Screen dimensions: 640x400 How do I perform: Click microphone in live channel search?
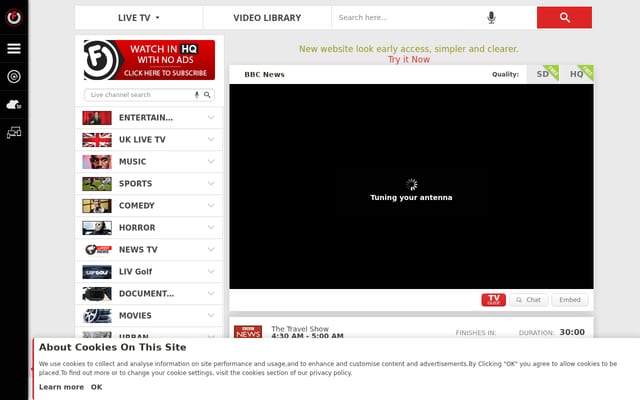click(197, 95)
